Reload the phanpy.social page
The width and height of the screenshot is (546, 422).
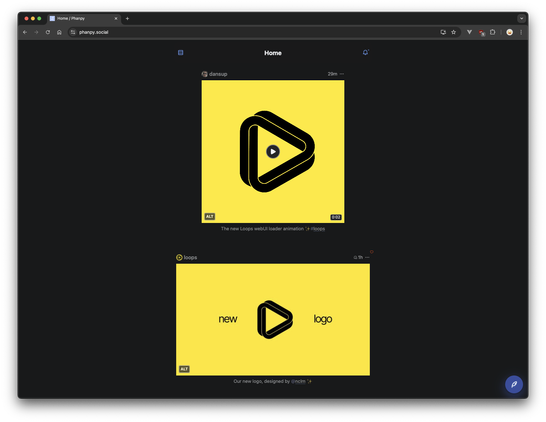click(x=48, y=32)
